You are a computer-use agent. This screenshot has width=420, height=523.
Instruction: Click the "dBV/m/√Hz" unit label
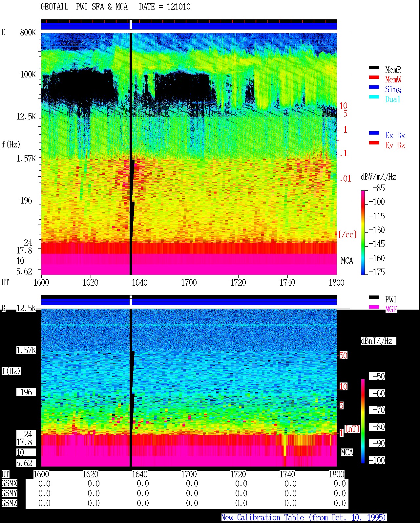(379, 177)
